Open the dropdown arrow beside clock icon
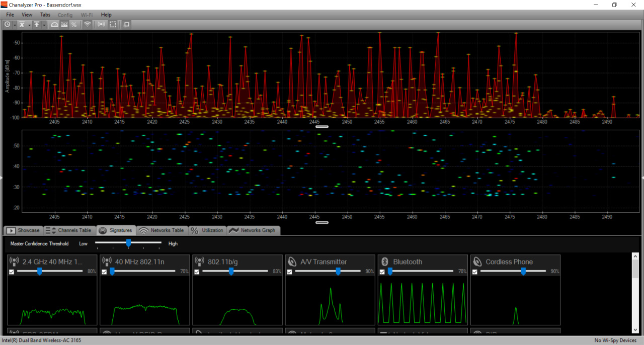Screen dimensions: 644x345 [15, 25]
